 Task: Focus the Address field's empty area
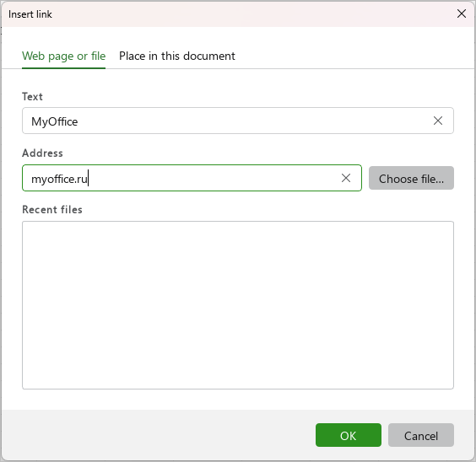(x=213, y=178)
